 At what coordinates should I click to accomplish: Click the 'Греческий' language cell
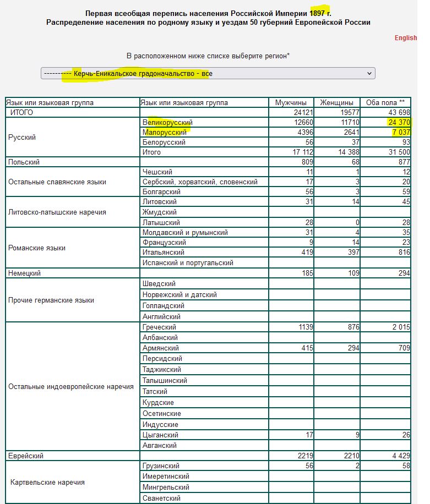[159, 327]
